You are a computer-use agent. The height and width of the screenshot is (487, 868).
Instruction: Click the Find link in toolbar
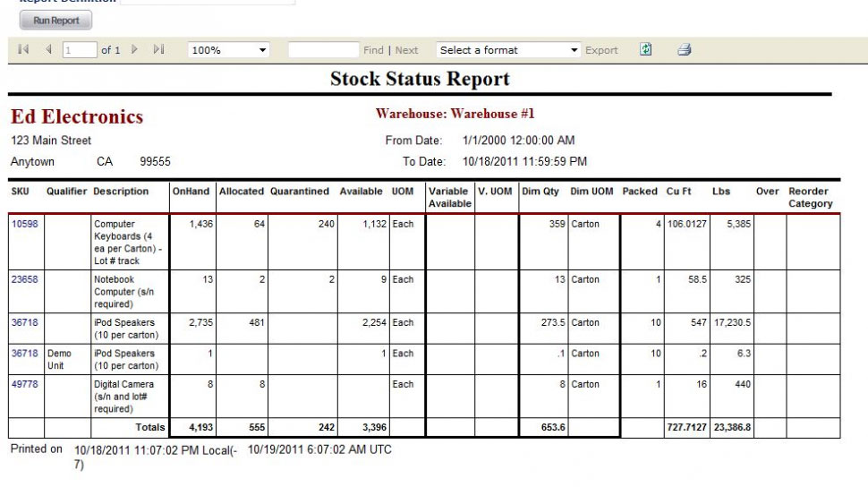coord(373,51)
